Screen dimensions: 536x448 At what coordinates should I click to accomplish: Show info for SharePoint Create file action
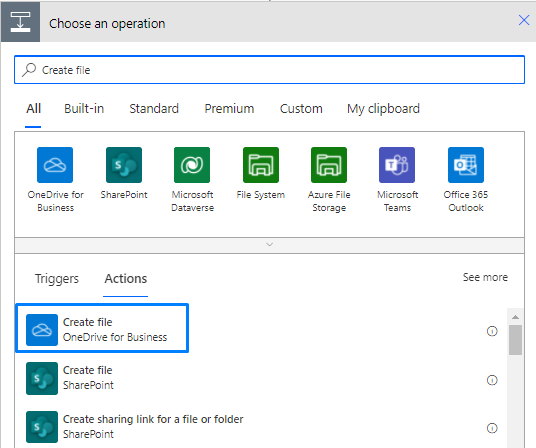[492, 380]
